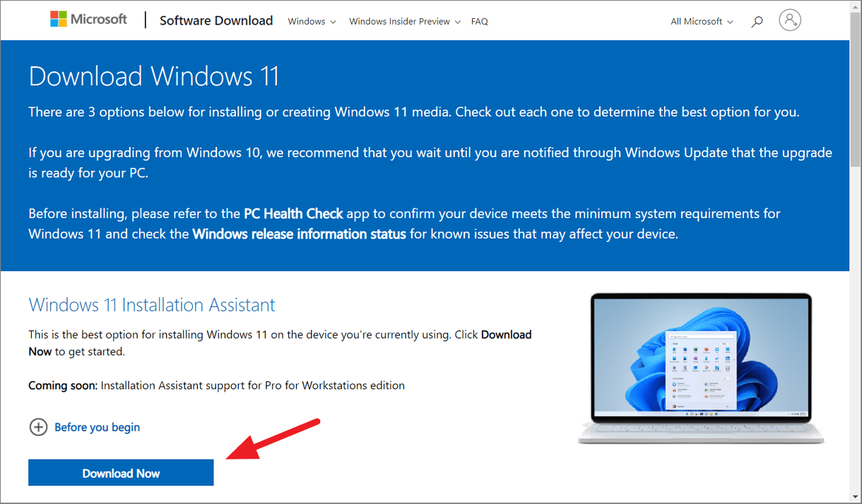The image size is (862, 504).
Task: Expand the Before you begin plus icon
Action: point(37,427)
